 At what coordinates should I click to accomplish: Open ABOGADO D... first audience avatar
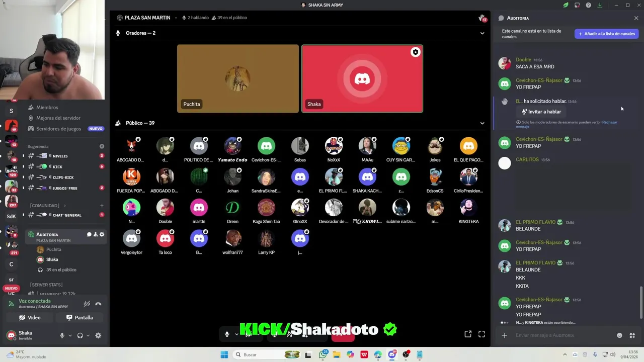click(x=131, y=146)
